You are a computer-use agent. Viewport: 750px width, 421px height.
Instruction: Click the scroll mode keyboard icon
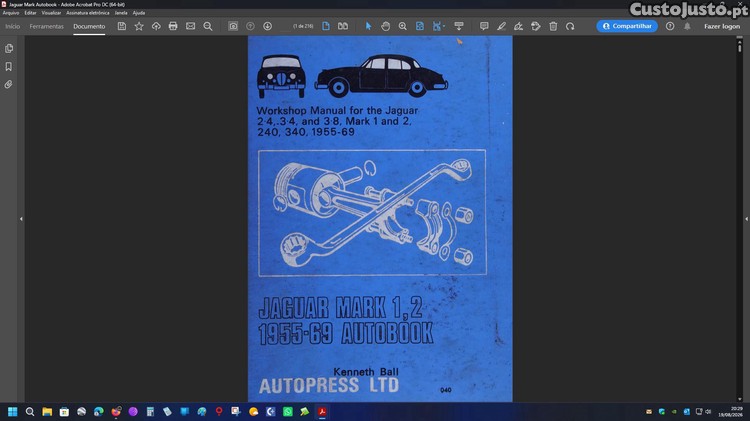pos(459,26)
